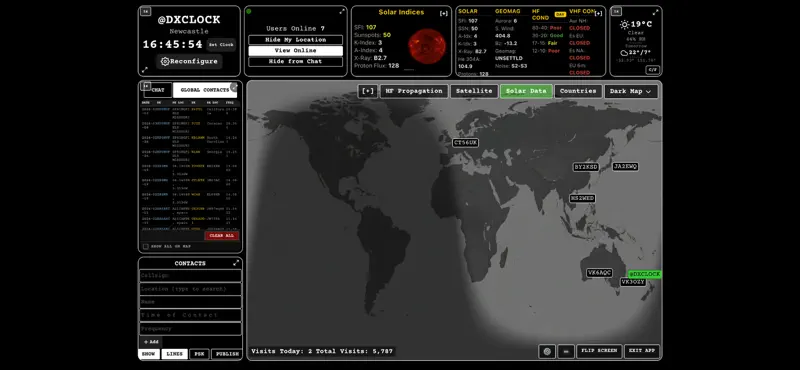Click VK6AQC callsign marker on map
The image size is (800, 370).
pos(599,273)
